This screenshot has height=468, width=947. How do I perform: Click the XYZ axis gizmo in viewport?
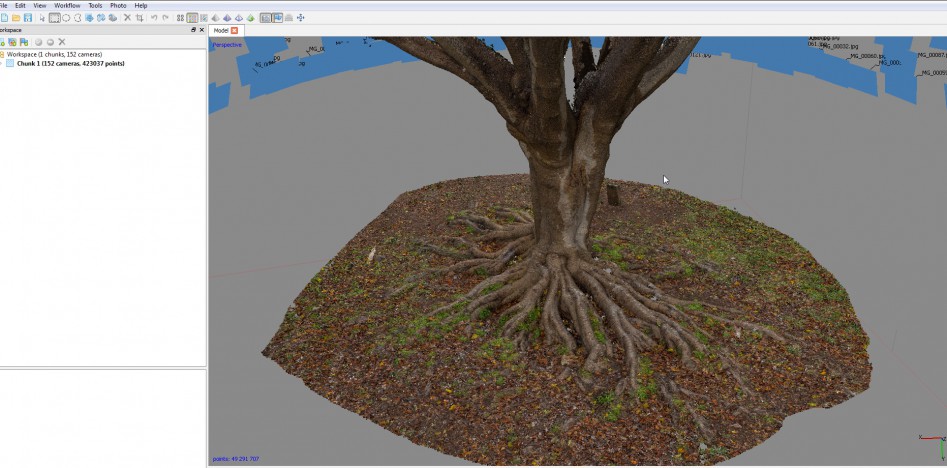point(933,446)
